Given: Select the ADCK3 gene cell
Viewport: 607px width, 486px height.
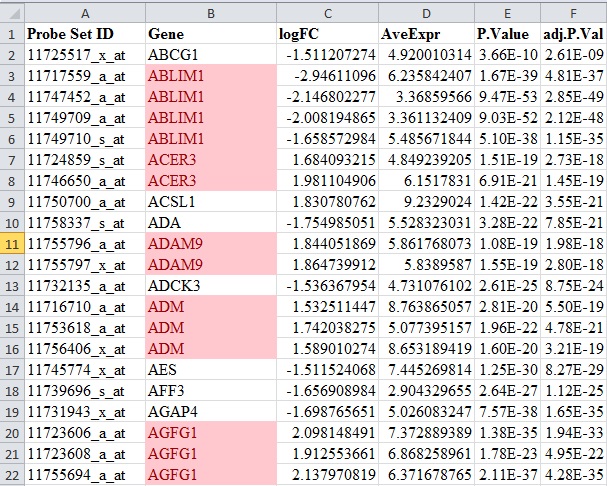Looking at the screenshot, I should [x=211, y=286].
